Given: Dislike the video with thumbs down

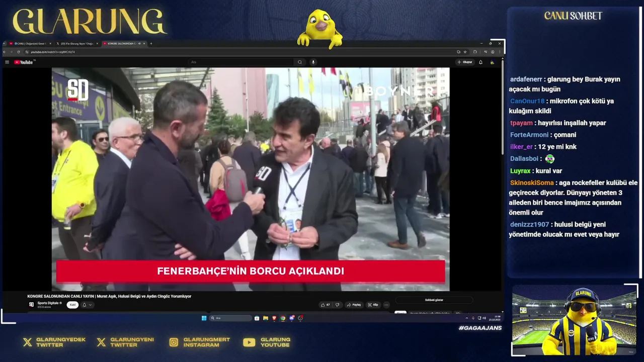Looking at the screenshot, I should [x=337, y=305].
